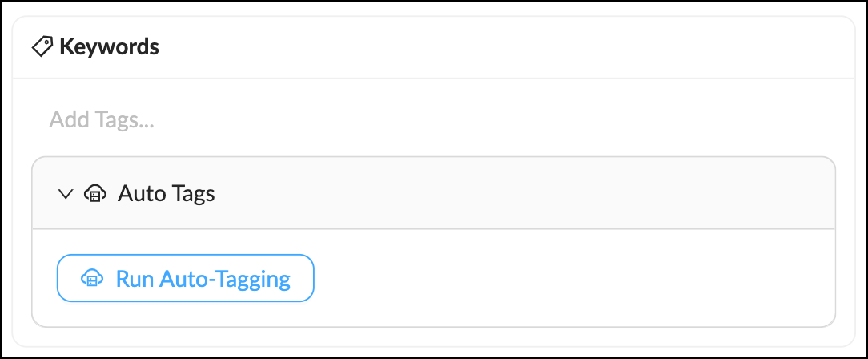The height and width of the screenshot is (359, 868).
Task: Click cloud icon inside Run Auto-Tagging button
Action: 92,279
